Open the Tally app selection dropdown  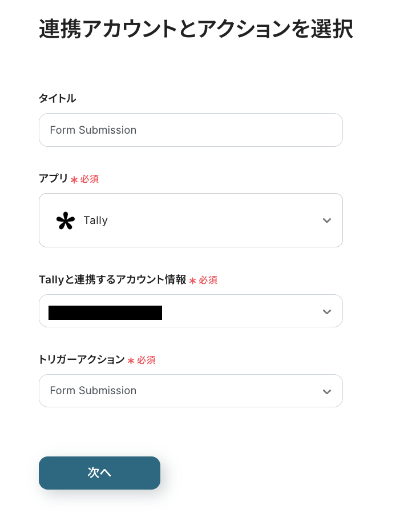pos(191,221)
